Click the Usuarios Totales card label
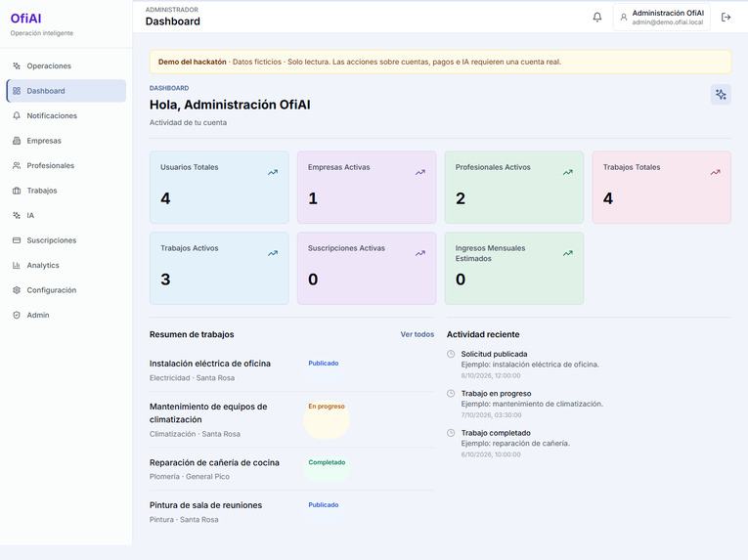 click(189, 167)
